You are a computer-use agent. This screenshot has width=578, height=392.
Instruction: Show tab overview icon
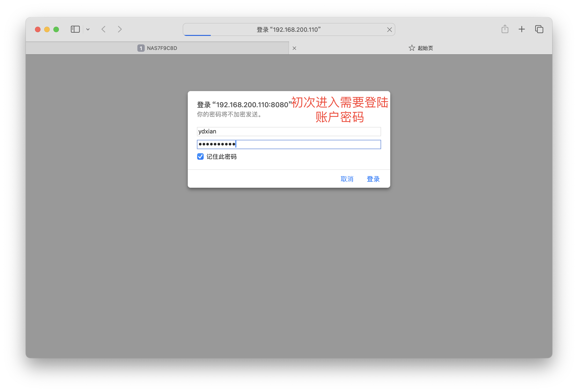(x=539, y=29)
